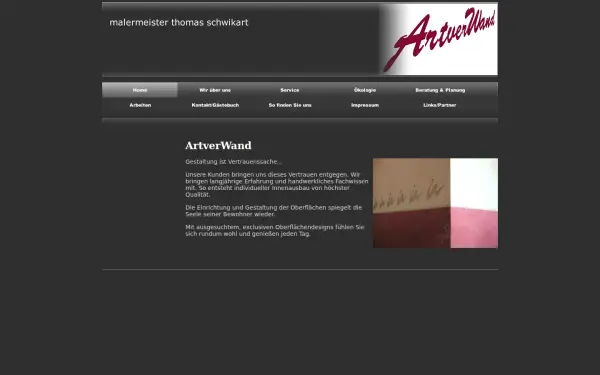Go to the Wir über uns page
600x375 pixels.
coord(215,90)
